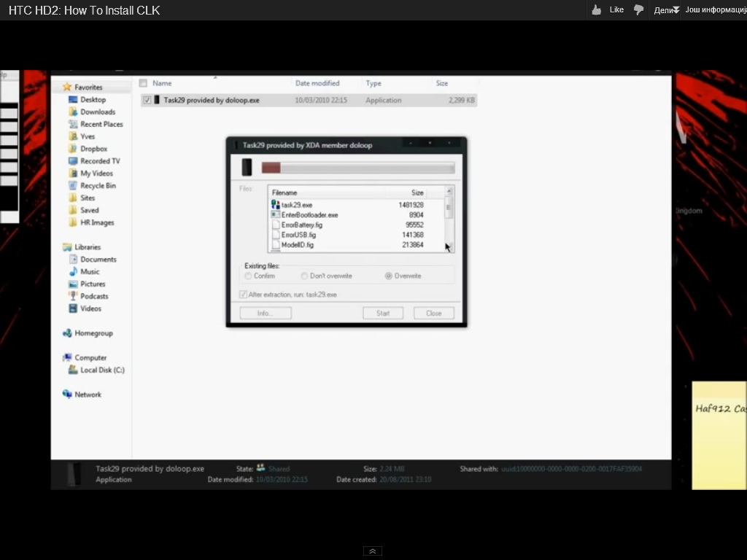Click the Recycle Bin icon

tap(73, 186)
